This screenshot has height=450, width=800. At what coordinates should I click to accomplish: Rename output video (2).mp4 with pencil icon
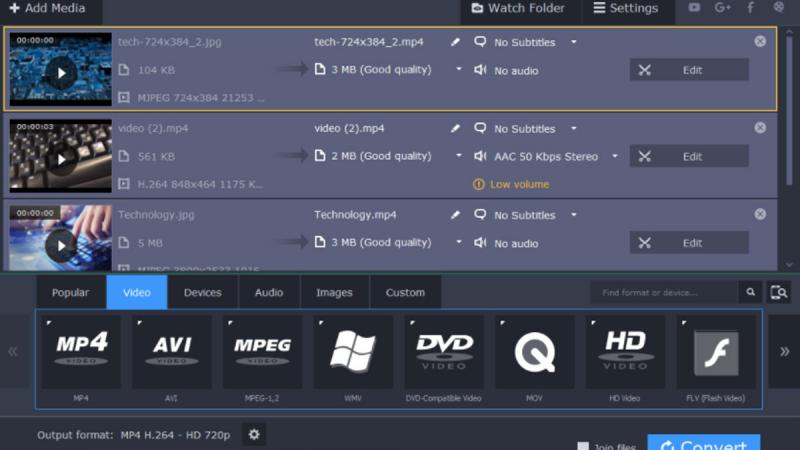[x=455, y=129]
